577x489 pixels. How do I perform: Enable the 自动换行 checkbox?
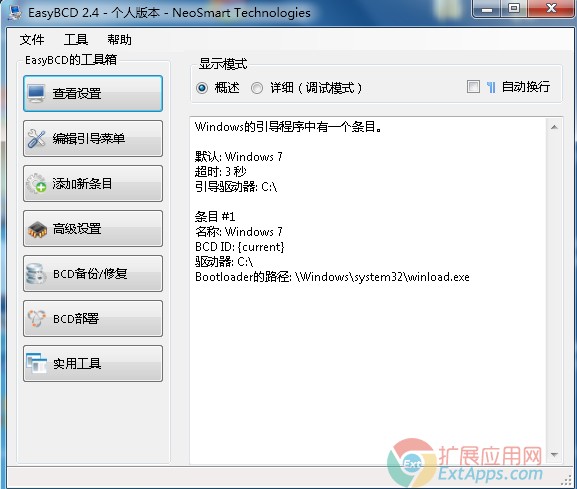pos(473,87)
